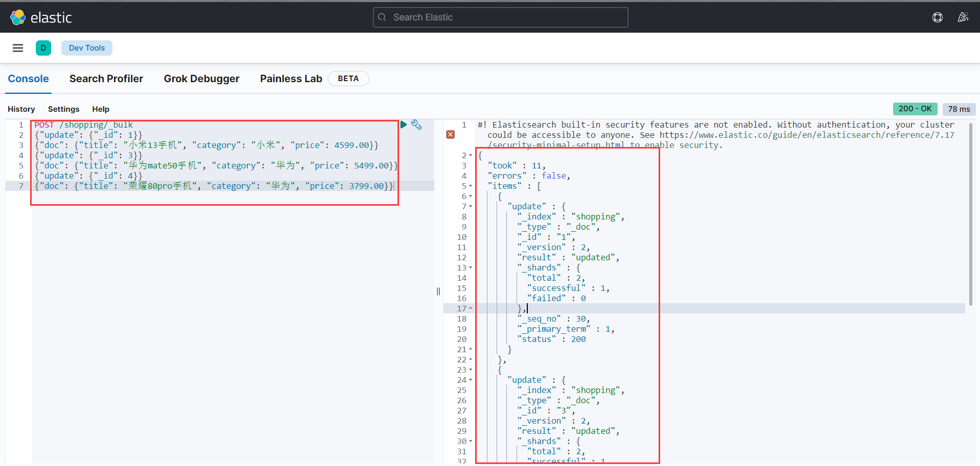Collapse the fold arrow at output line 5
Viewport: 980px width, 466px height.
[471, 186]
